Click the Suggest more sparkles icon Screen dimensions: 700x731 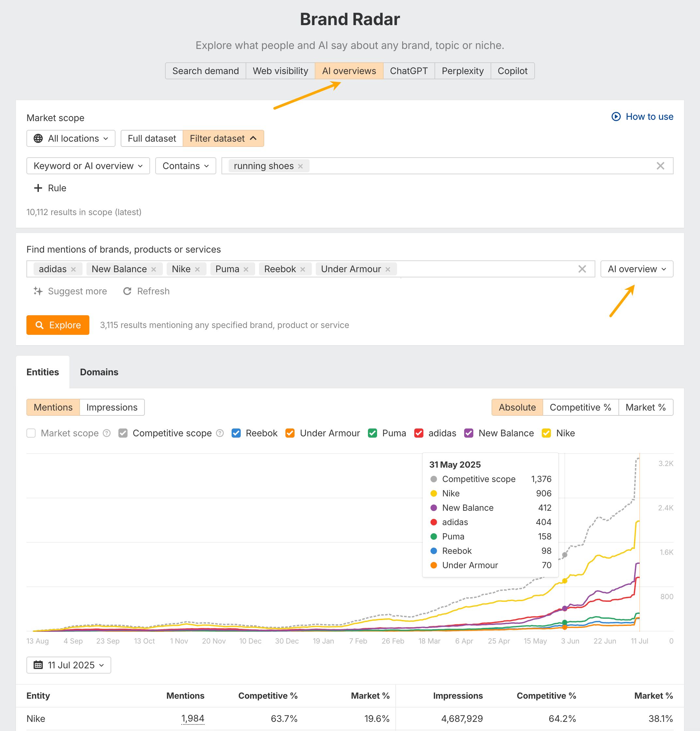point(38,291)
